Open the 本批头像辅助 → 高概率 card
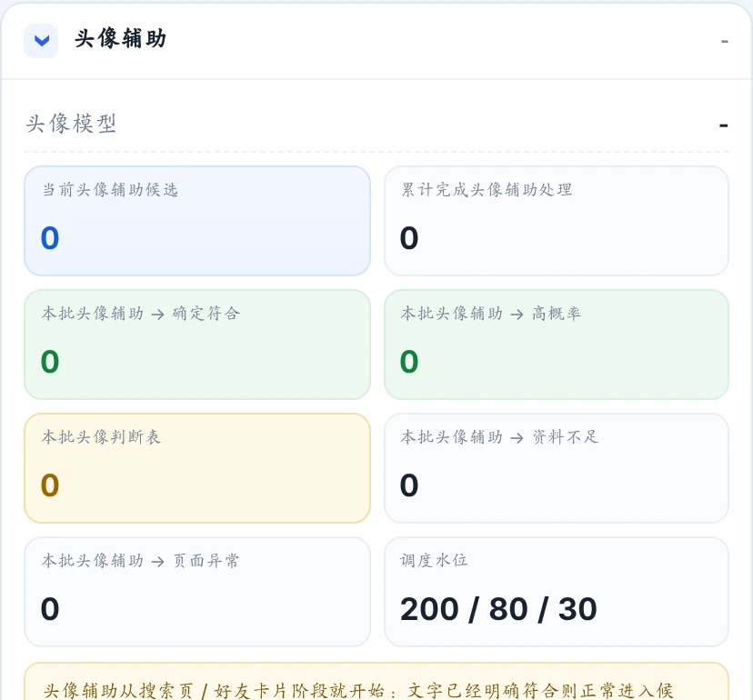 (557, 345)
